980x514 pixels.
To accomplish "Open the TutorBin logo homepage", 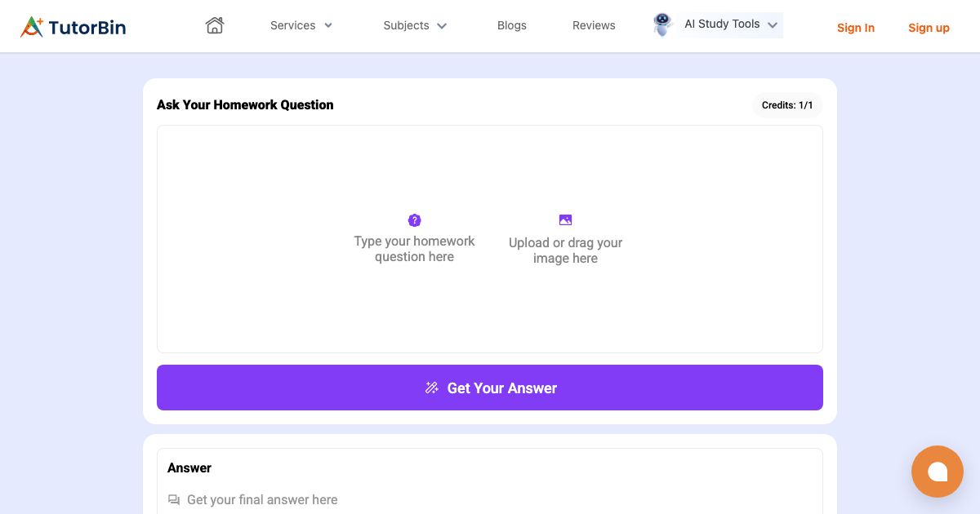I will click(x=73, y=27).
